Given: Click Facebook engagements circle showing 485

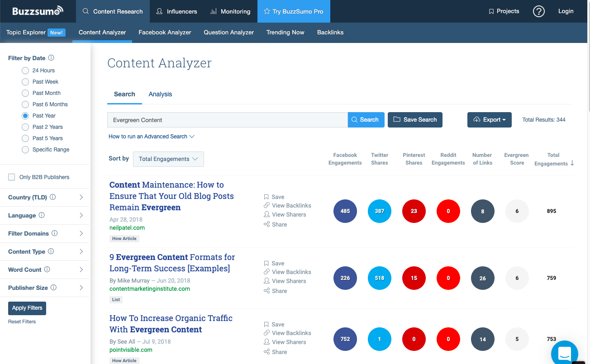Looking at the screenshot, I should point(345,211).
